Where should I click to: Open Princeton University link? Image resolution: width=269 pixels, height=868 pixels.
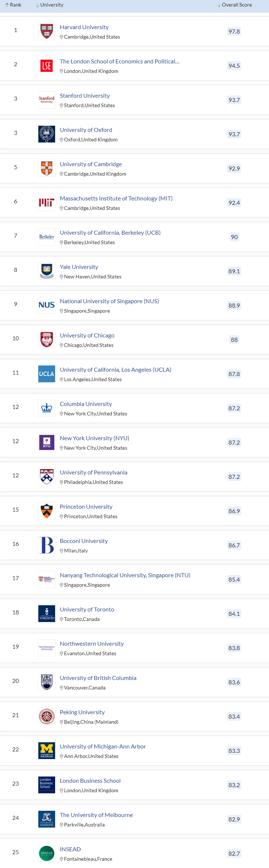pos(86,507)
